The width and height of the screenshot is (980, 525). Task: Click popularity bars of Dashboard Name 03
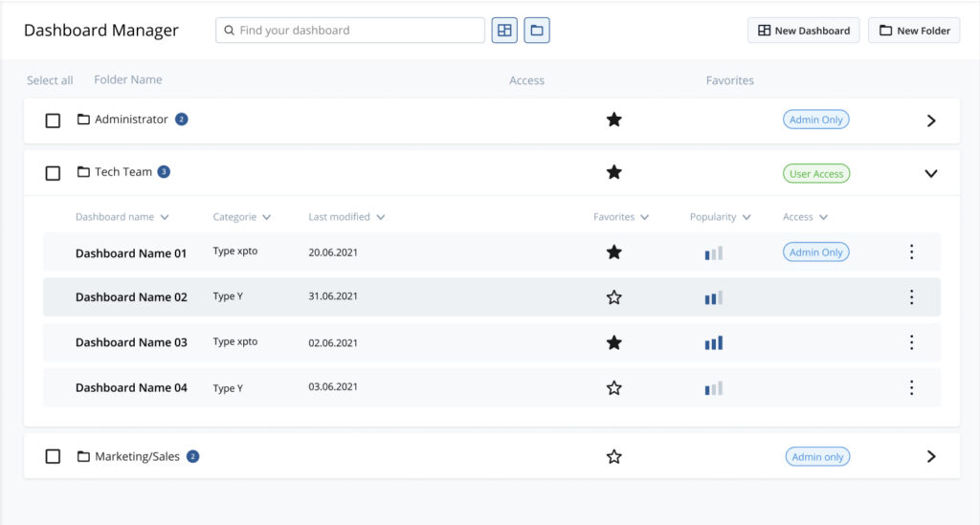[713, 342]
